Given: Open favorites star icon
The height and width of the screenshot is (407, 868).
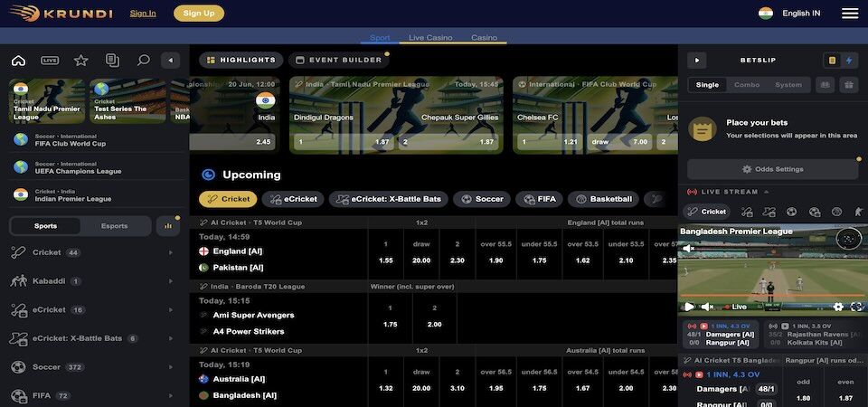Looking at the screenshot, I should [x=81, y=61].
